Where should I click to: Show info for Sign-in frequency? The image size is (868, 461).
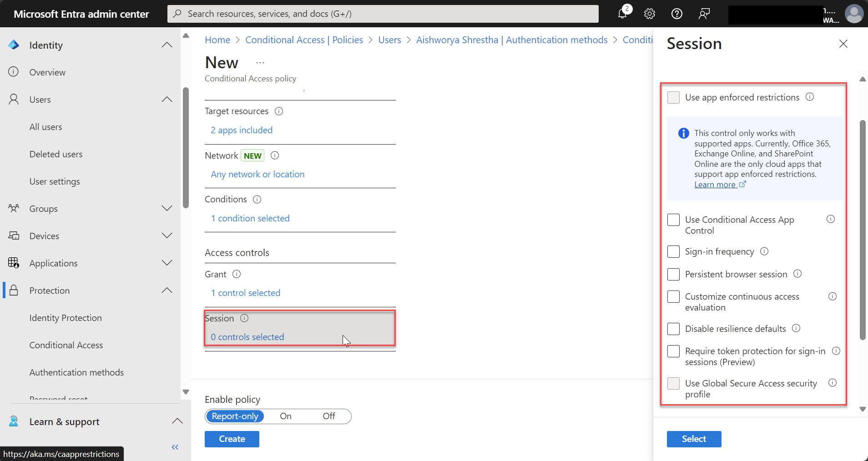[764, 251]
